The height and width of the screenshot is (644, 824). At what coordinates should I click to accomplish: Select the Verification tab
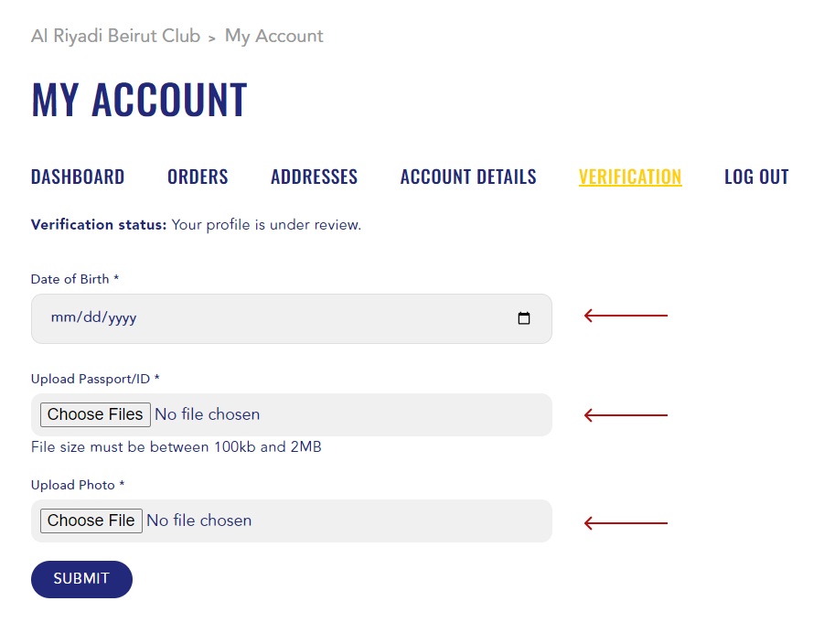point(630,177)
